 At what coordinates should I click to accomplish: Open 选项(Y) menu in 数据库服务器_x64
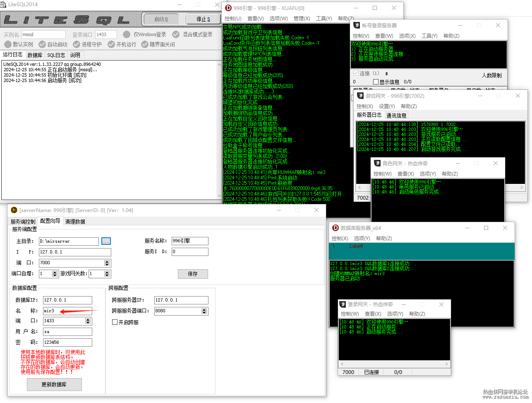362,239
